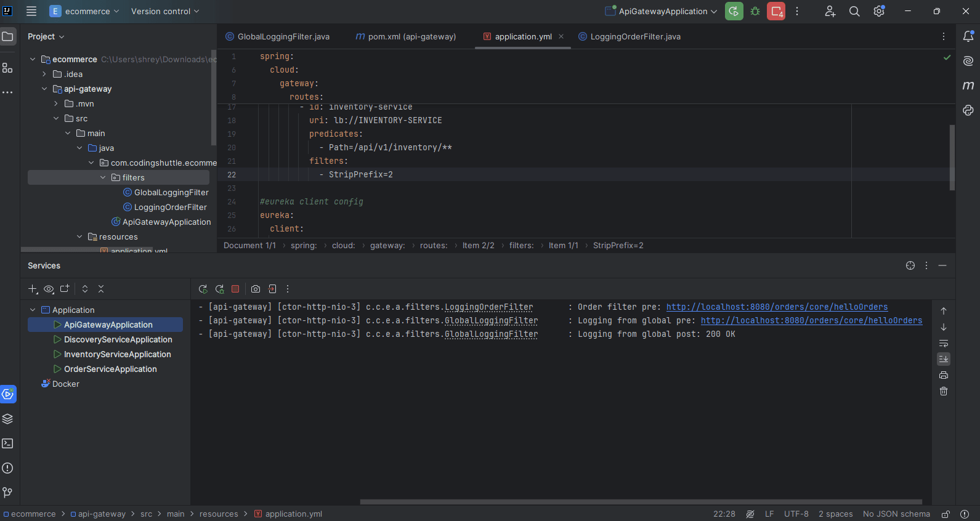Clear console output trash icon
The width and height of the screenshot is (980, 521).
pos(944,391)
